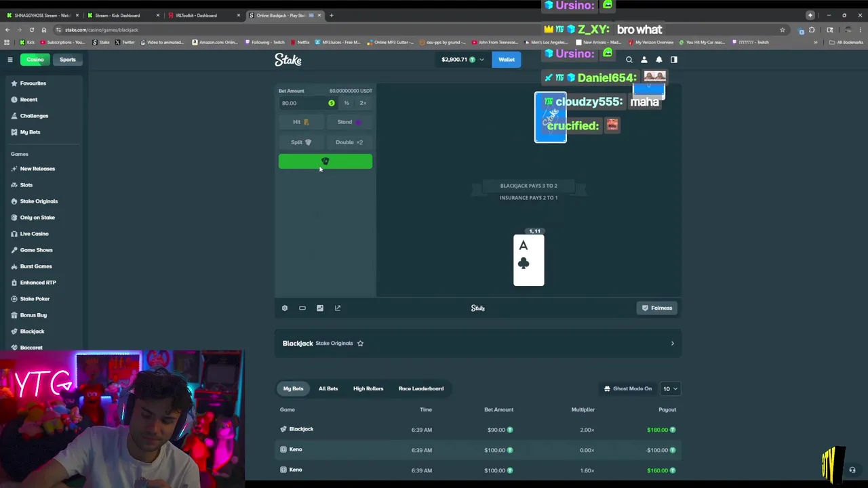Click the Split action button

(301, 142)
